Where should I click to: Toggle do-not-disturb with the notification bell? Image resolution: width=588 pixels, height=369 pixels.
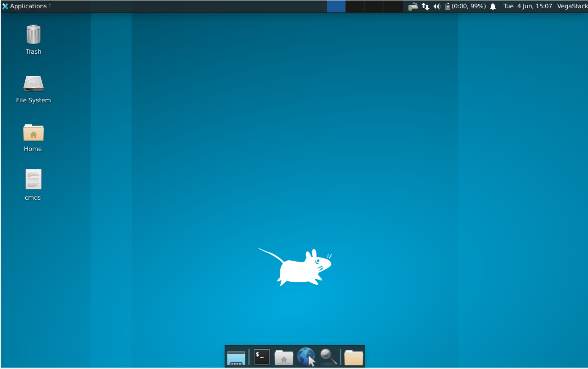pos(492,6)
